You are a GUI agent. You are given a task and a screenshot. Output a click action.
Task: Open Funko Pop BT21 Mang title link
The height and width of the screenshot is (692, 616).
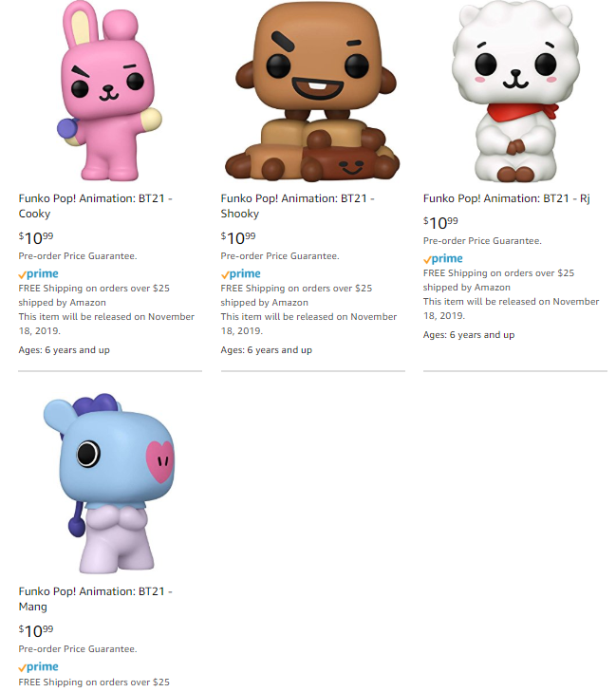click(95, 599)
